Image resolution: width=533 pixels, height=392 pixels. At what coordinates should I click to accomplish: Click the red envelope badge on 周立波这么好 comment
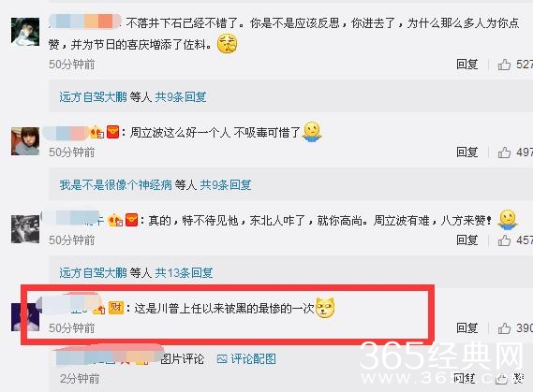click(112, 132)
